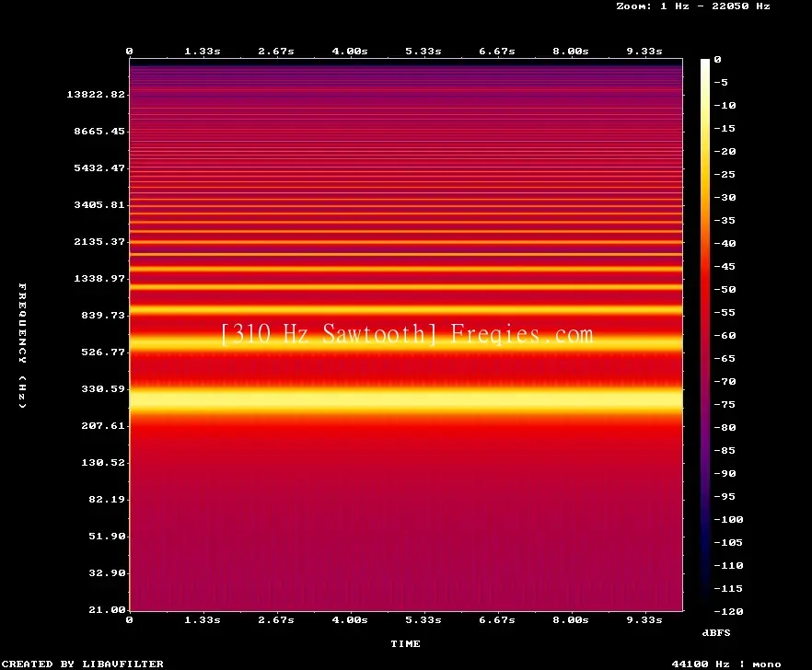Click 8.00s on the bottom time axis

pyautogui.click(x=571, y=619)
